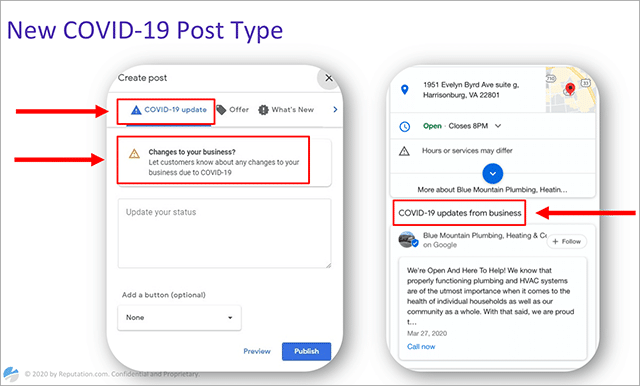Open Blue Mountain Plumbing profile picture

click(x=408, y=240)
